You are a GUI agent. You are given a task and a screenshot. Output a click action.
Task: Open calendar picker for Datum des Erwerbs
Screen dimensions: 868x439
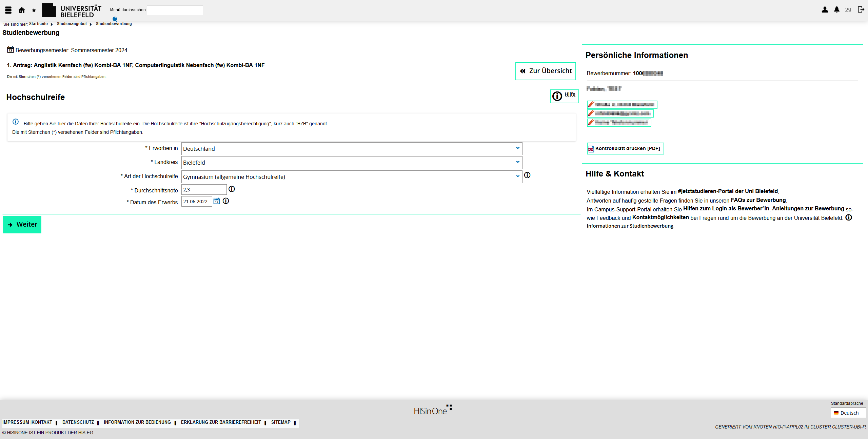217,201
